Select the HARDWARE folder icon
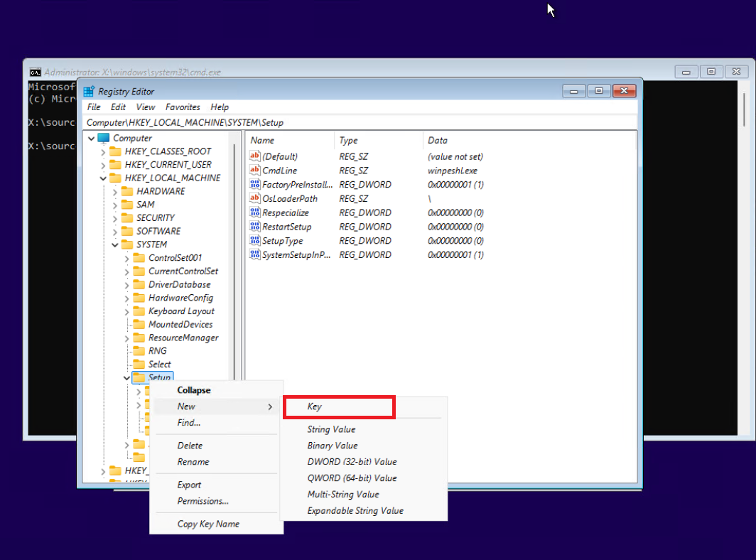The image size is (756, 560). click(x=127, y=191)
